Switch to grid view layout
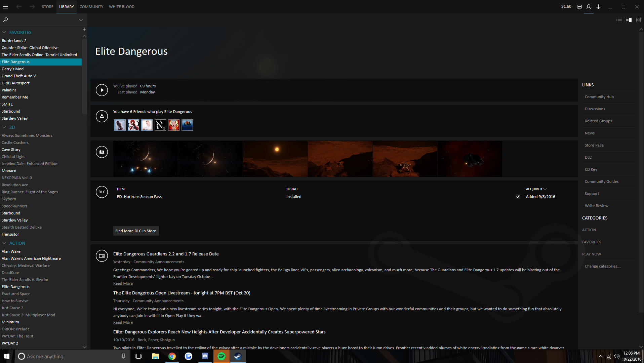This screenshot has width=644, height=363. click(638, 20)
